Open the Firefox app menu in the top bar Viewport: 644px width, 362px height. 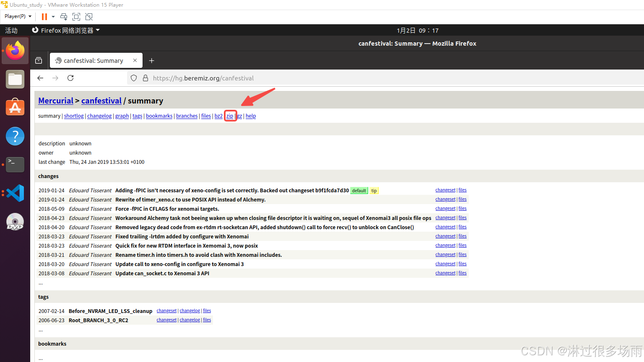pyautogui.click(x=66, y=30)
